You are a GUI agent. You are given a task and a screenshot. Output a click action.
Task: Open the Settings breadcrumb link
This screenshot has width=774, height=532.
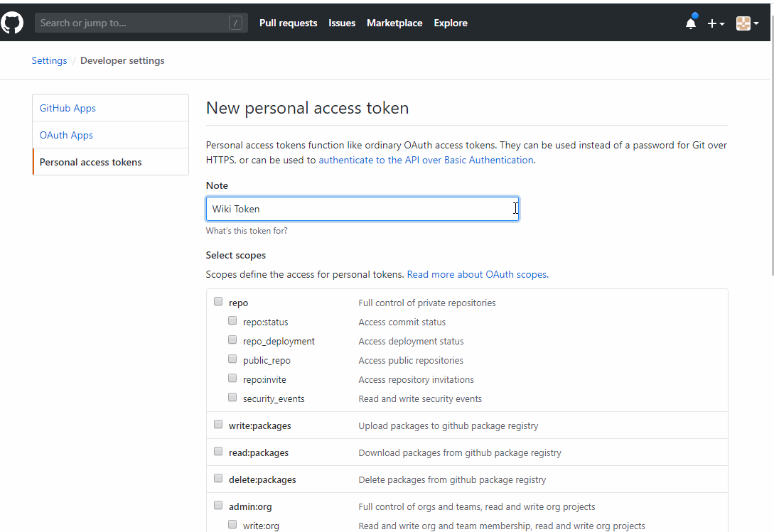pos(49,60)
